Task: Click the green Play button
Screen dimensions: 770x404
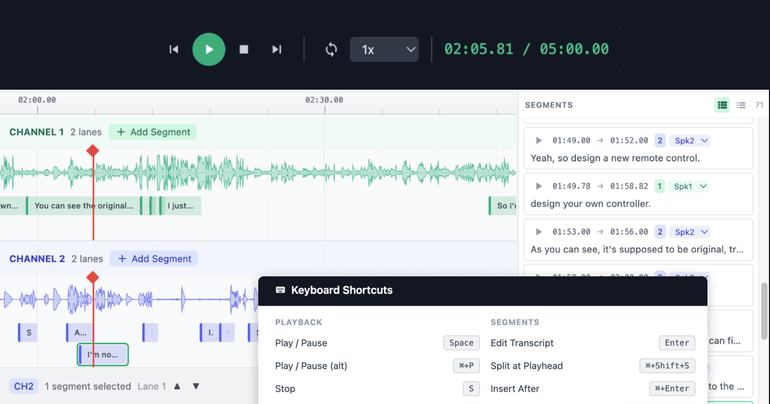Action: point(209,49)
